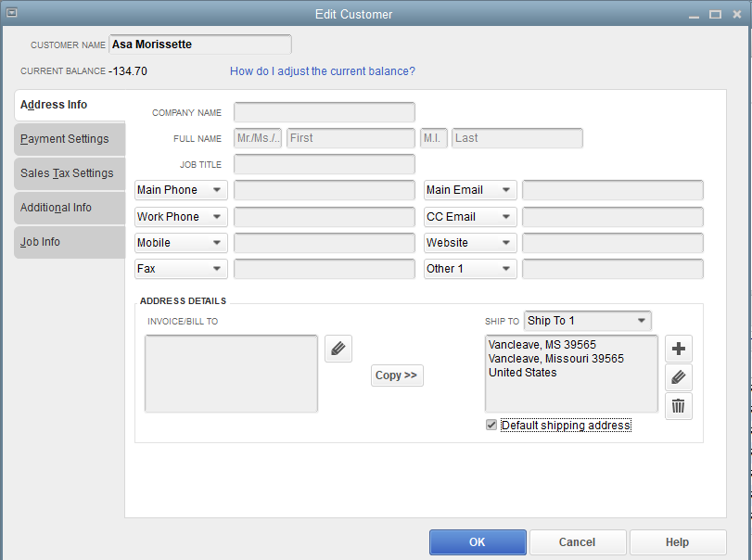Open the Website field type dropdown
The image size is (752, 560).
coord(469,243)
